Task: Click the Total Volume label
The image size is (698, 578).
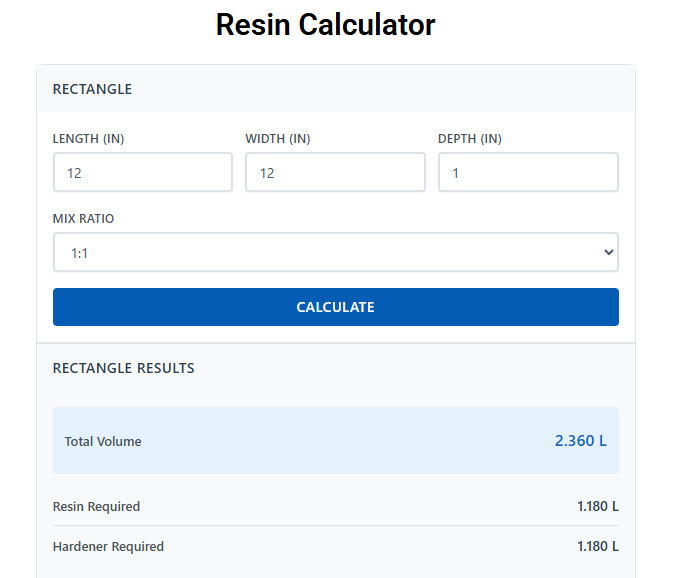Action: coord(103,441)
